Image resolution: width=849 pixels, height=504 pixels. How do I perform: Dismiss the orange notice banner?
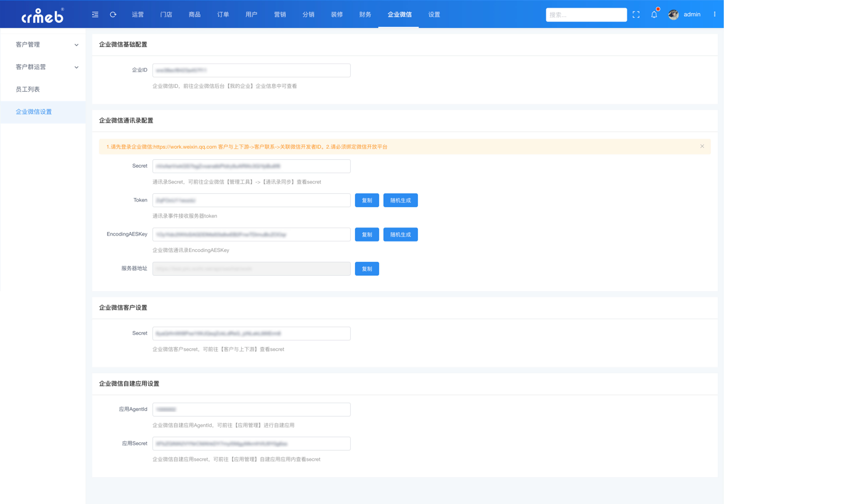[702, 146]
